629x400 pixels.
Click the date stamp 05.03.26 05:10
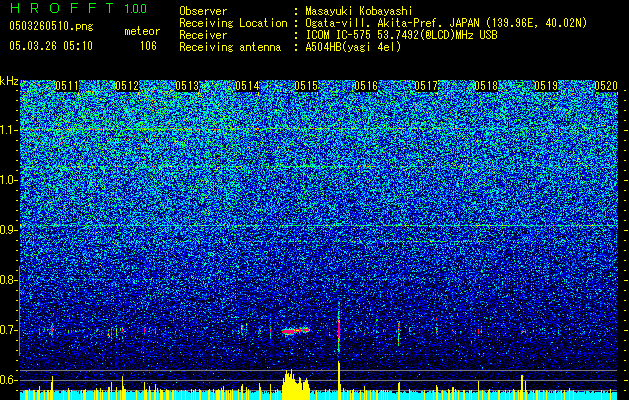pyautogui.click(x=51, y=45)
